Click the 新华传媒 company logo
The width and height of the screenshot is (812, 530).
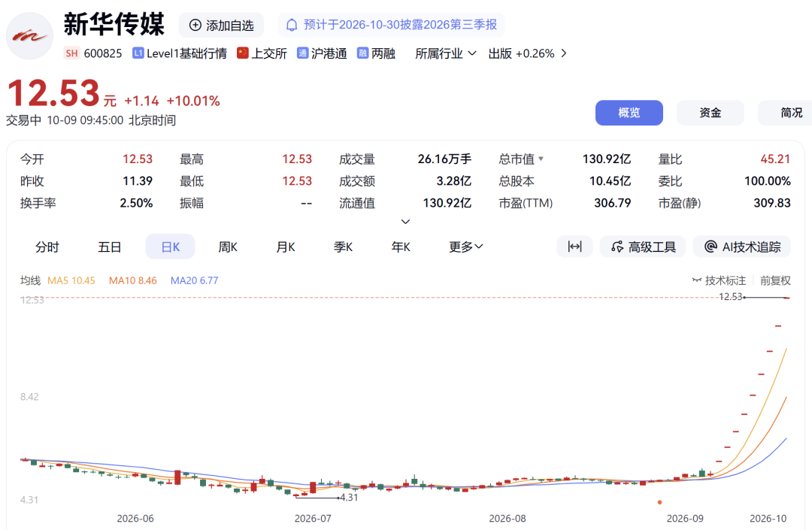(29, 36)
